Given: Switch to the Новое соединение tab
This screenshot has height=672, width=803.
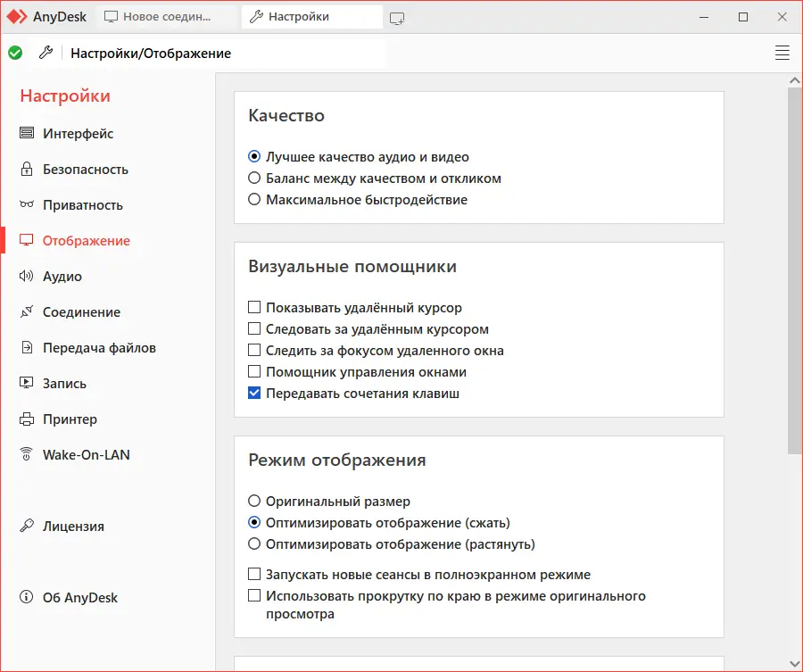Looking at the screenshot, I should coord(166,17).
